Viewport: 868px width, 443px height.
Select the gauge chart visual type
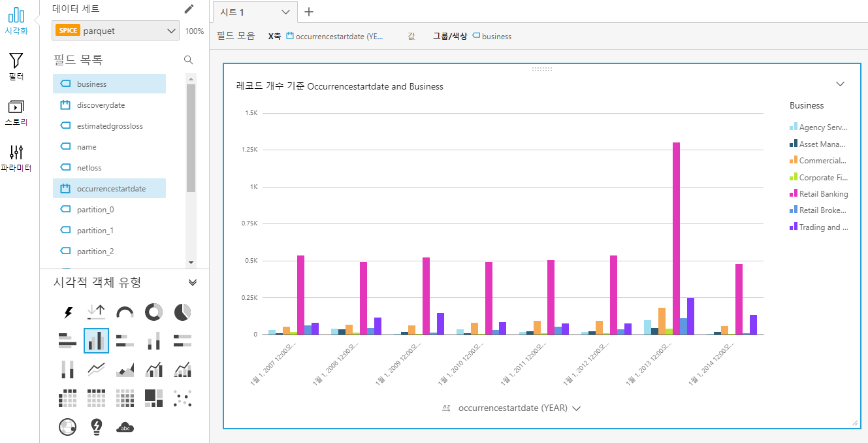(125, 312)
